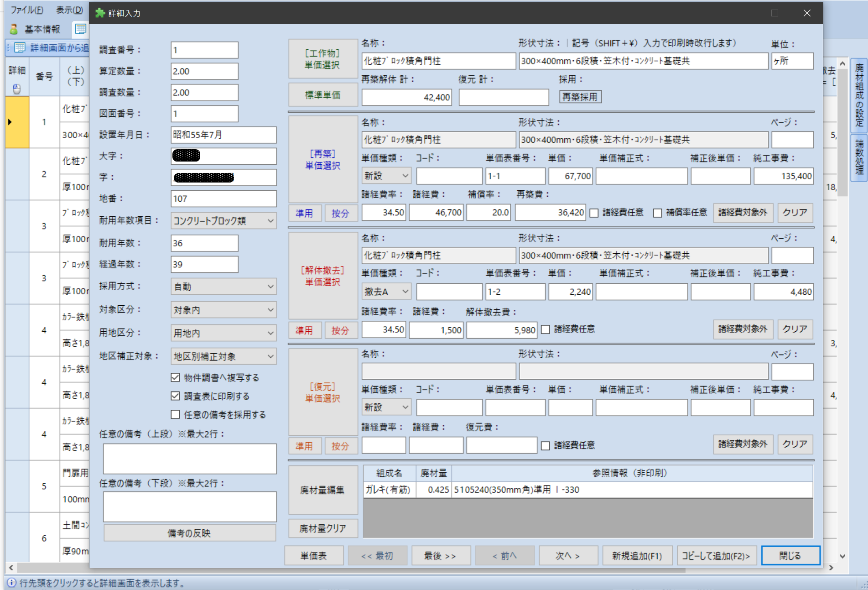Check 補償率任意 checkbox
This screenshot has height=590, width=868.
[657, 213]
